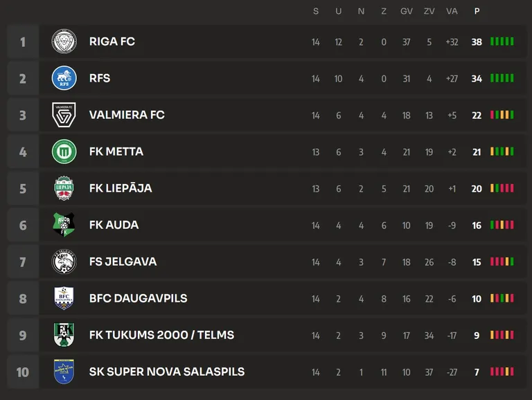
Task: Select the Valmiera FC shield logo
Action: [64, 115]
